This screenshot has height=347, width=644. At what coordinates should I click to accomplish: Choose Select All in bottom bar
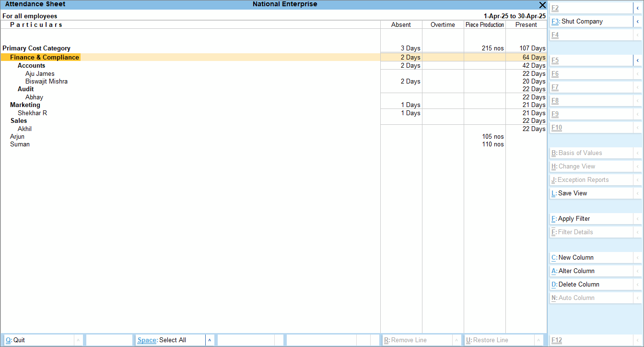pos(170,340)
